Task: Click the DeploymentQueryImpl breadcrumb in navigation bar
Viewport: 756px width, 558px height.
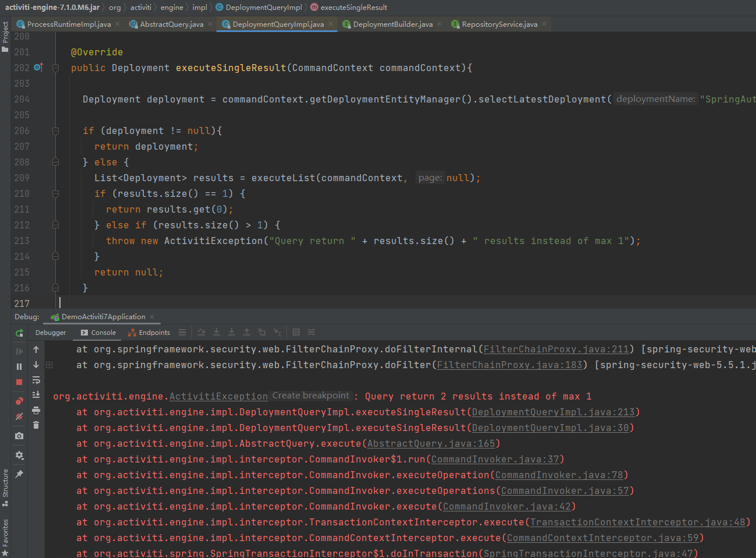Action: 259,8
